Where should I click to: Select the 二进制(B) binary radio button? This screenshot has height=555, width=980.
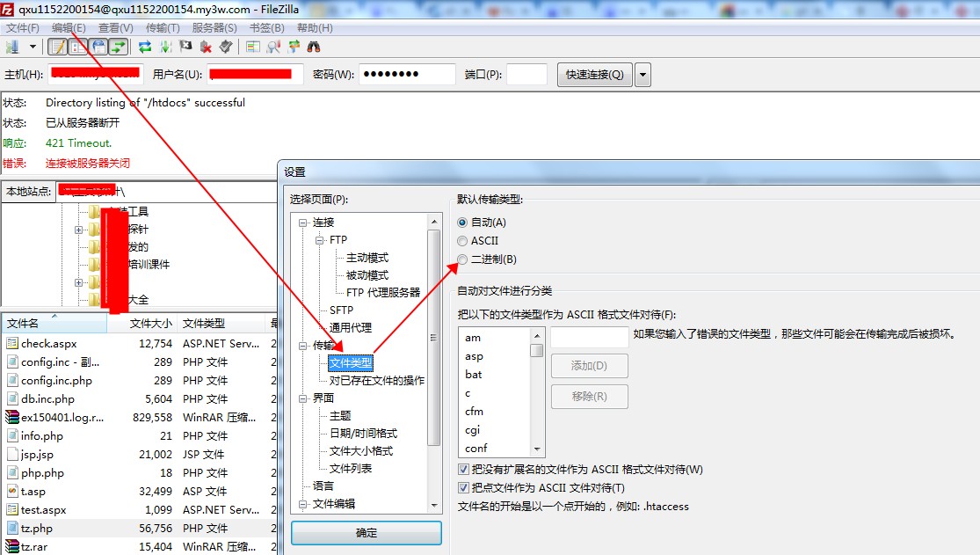pos(463,259)
